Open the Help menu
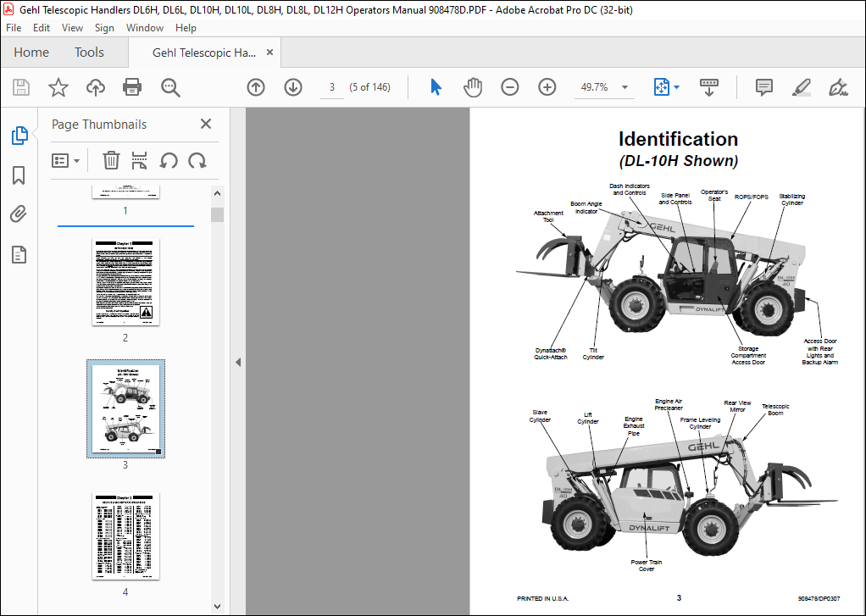This screenshot has width=866, height=616. pos(186,28)
